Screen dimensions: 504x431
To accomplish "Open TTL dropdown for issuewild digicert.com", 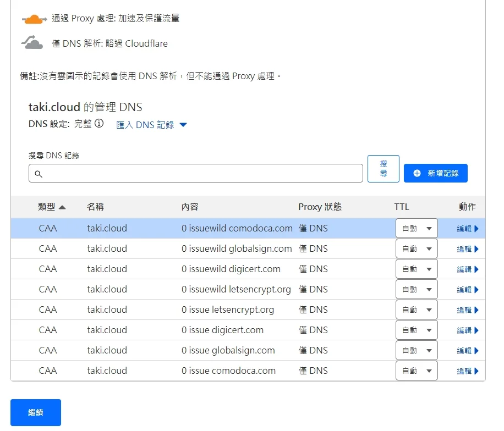I will point(417,269).
